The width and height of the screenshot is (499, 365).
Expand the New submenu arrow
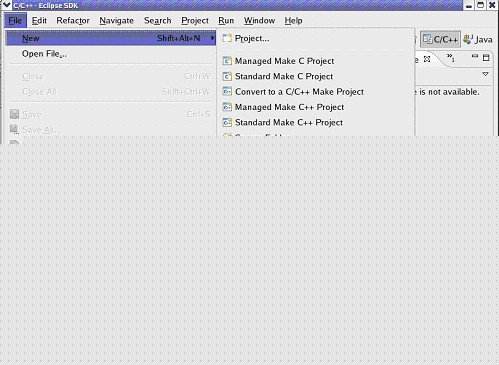212,38
